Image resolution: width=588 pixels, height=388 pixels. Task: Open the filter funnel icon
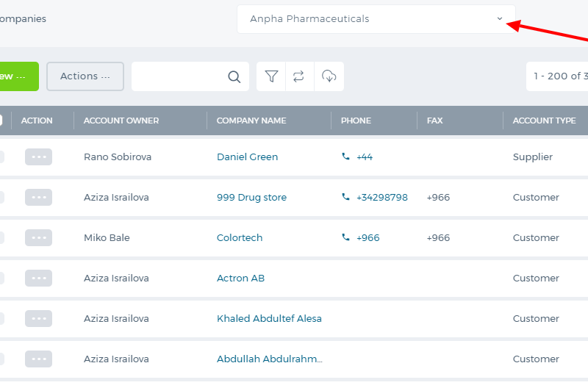271,76
